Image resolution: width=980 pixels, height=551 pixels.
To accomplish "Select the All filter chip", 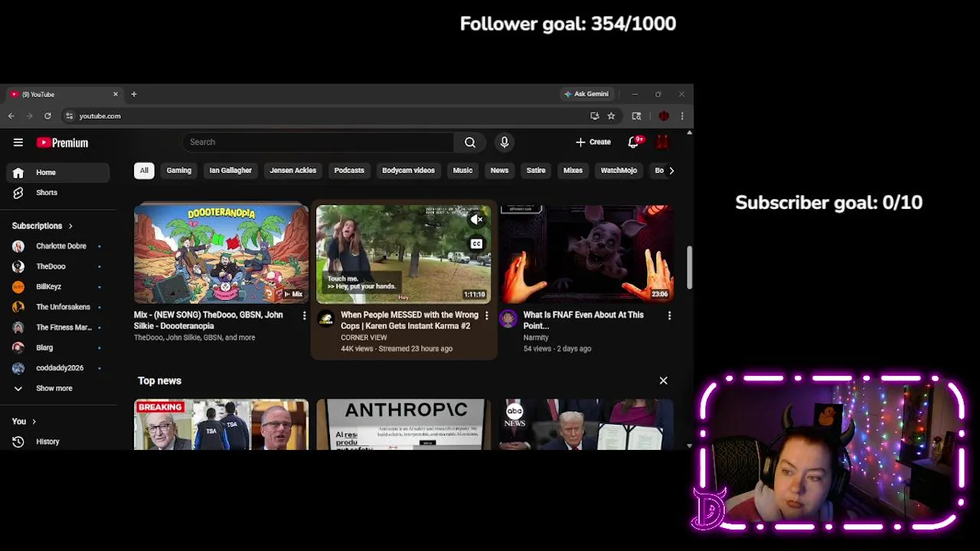I will [x=144, y=170].
